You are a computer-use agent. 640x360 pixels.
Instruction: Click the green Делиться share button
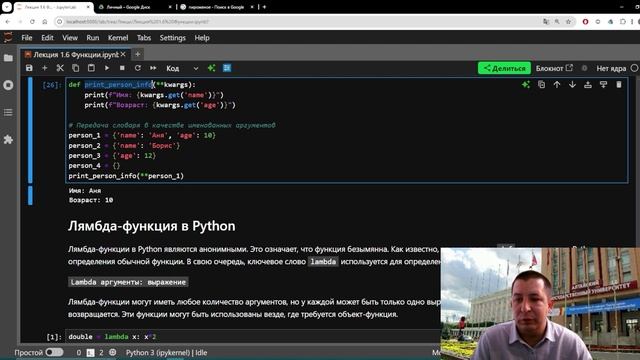click(x=504, y=68)
